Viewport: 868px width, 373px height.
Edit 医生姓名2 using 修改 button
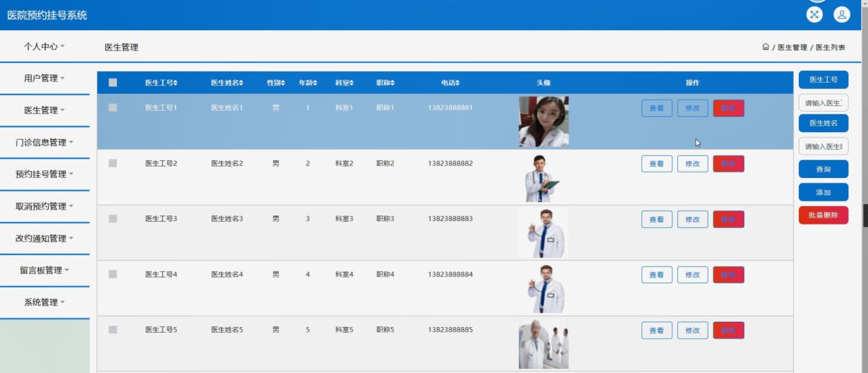click(692, 164)
